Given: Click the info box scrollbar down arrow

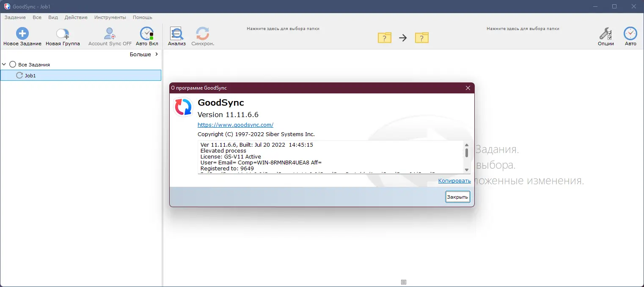Looking at the screenshot, I should pos(467,170).
